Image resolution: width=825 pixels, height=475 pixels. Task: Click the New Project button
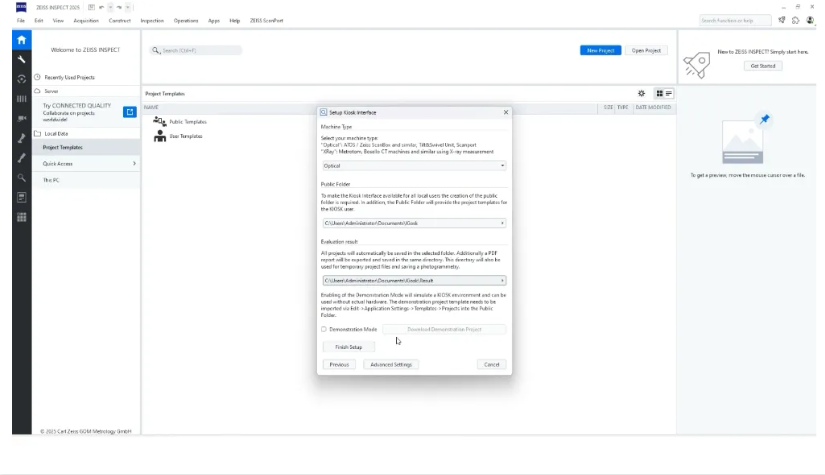pos(600,50)
